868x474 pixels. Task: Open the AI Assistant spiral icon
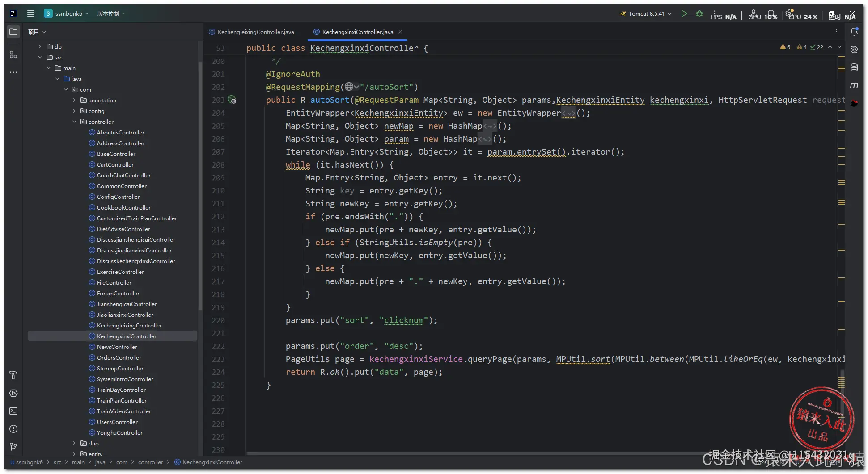tap(854, 50)
